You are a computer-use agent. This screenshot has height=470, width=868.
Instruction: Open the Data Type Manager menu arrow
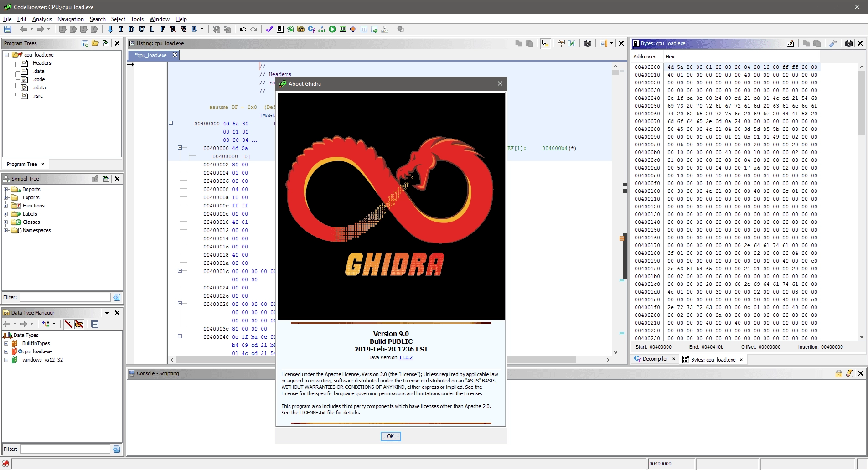click(x=107, y=313)
